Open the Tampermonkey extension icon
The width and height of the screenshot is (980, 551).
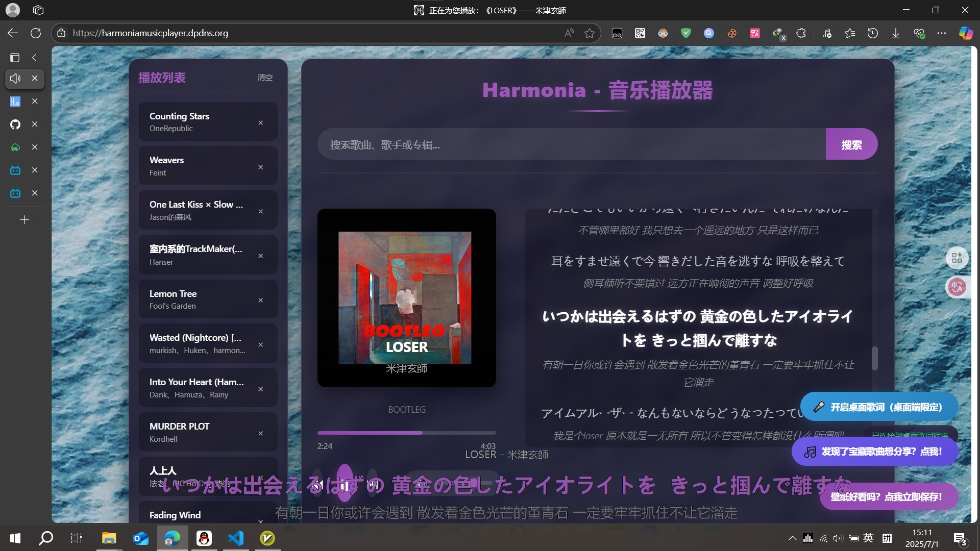tap(617, 33)
